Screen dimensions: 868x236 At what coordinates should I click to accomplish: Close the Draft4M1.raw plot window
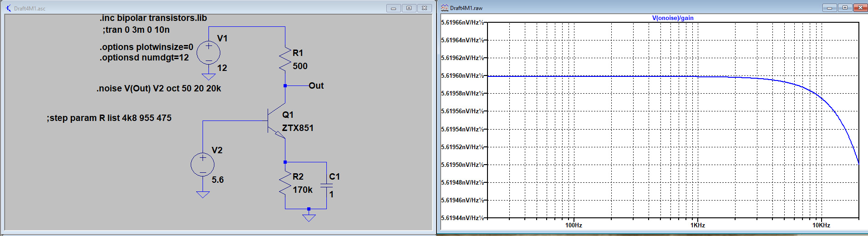(860, 8)
